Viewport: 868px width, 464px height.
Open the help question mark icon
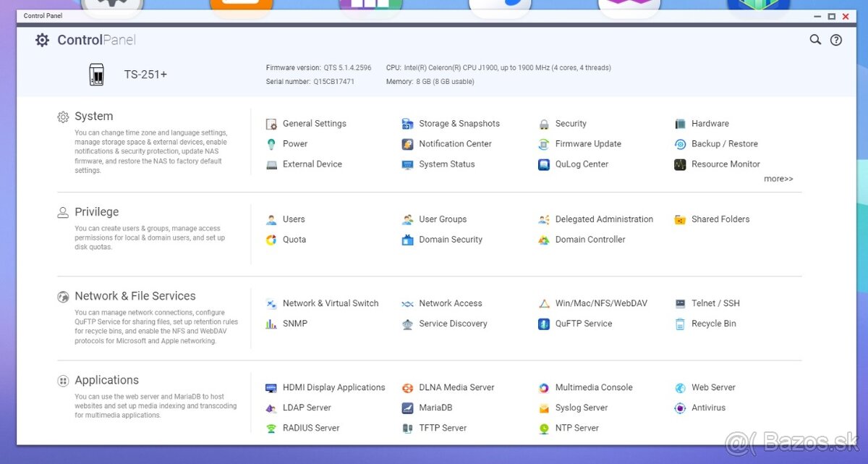(x=836, y=40)
